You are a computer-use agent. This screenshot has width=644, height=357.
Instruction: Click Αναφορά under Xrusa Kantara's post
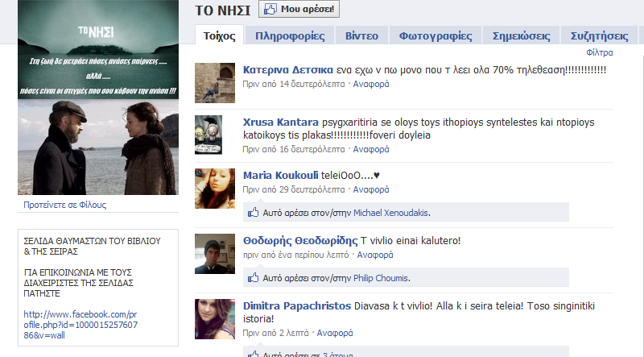tap(371, 149)
